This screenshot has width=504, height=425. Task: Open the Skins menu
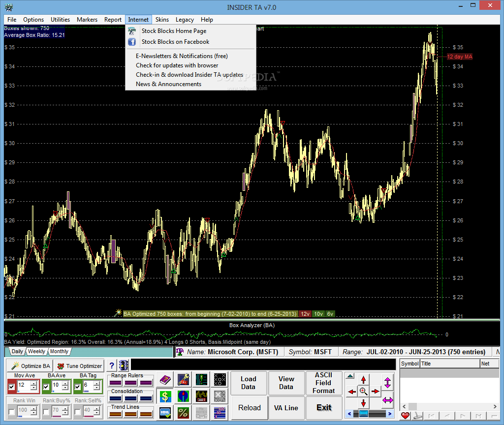coord(162,20)
